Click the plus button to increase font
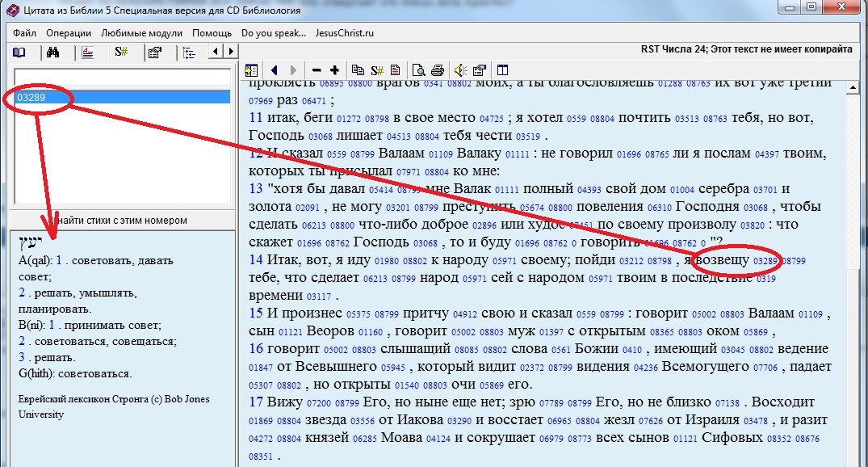 [x=334, y=70]
